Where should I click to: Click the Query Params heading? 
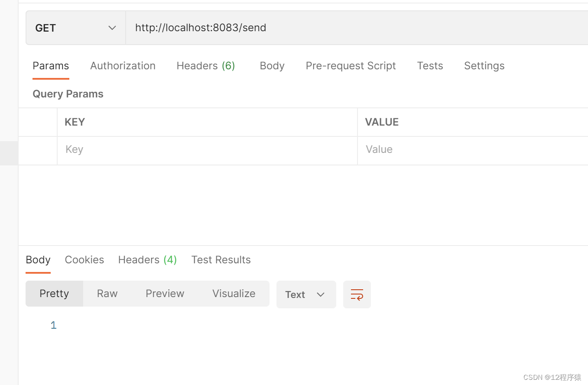pyautogui.click(x=68, y=94)
